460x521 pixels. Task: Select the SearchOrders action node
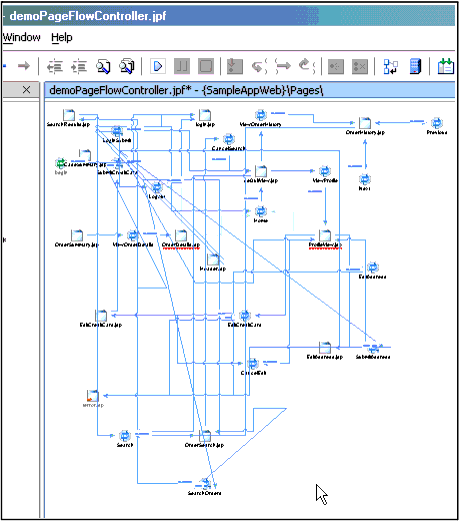(x=205, y=483)
